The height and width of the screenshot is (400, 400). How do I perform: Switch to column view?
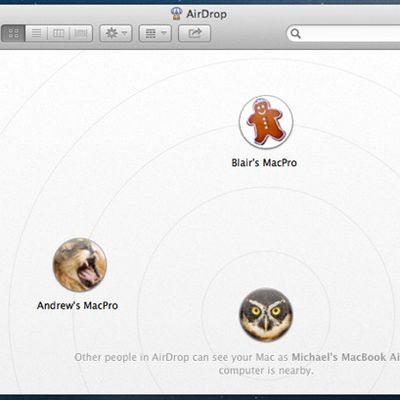(x=59, y=33)
